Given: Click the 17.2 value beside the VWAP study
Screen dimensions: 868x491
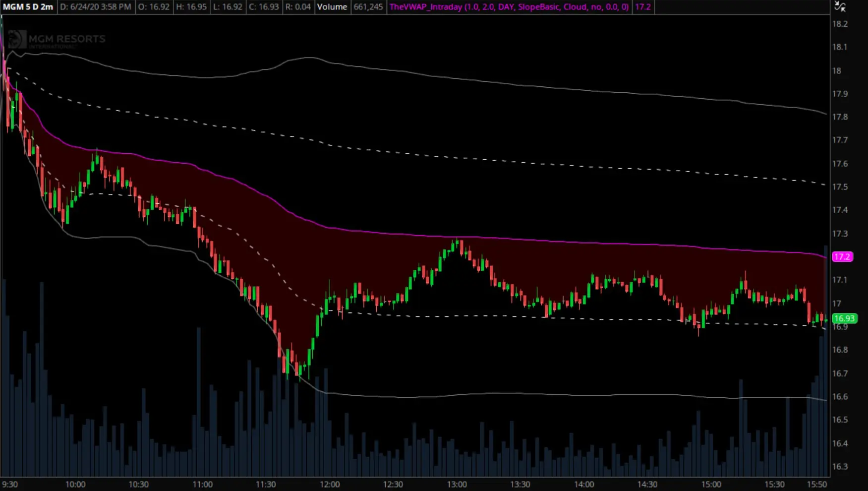Looking at the screenshot, I should click(643, 7).
